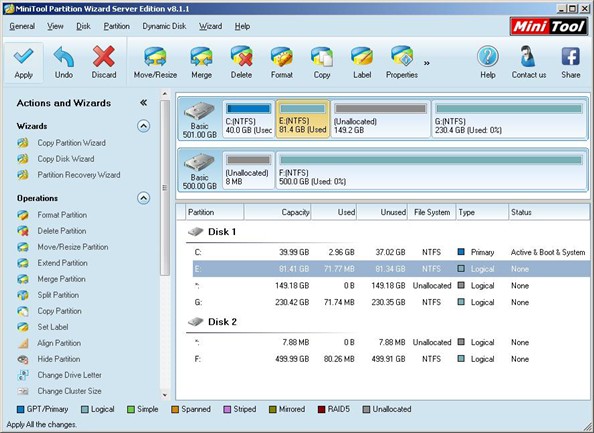Choose Extend Partition operation
The width and height of the screenshot is (594, 433).
point(53,263)
